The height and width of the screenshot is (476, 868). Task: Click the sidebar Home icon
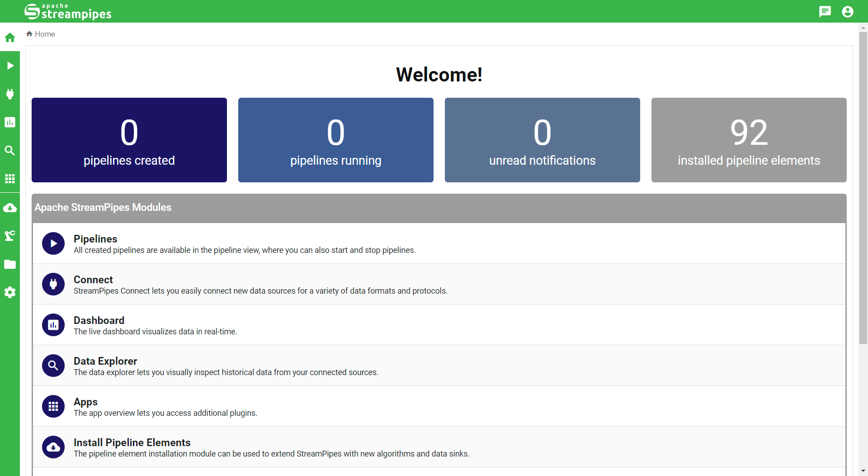point(10,38)
